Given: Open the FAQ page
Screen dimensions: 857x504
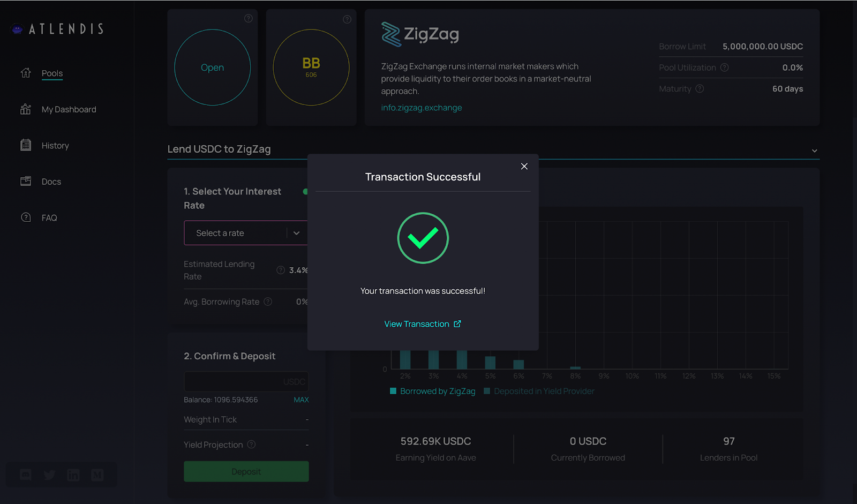Looking at the screenshot, I should coord(49,218).
